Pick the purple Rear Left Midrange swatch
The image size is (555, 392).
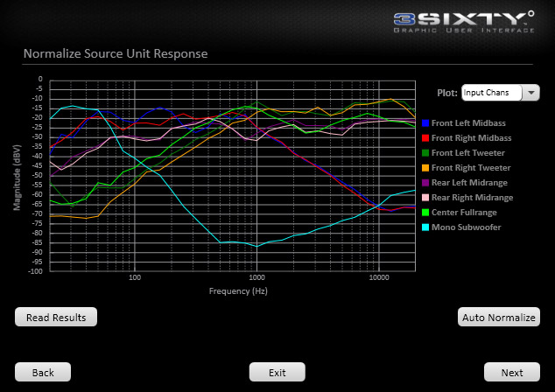tap(425, 183)
